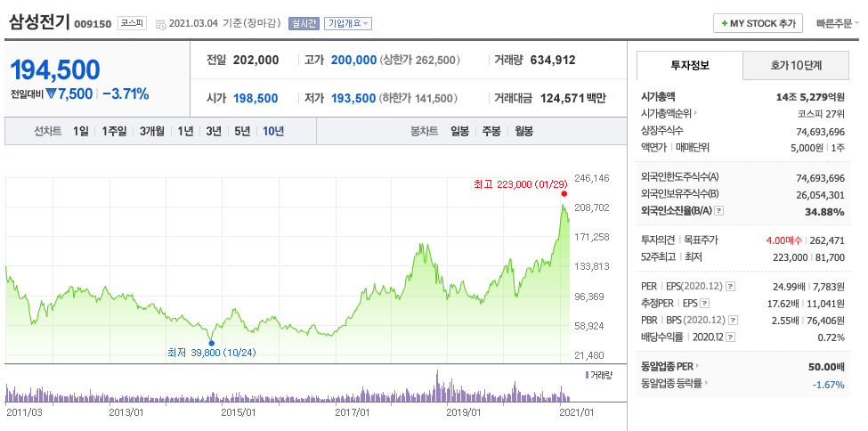This screenshot has height=431, width=868.
Task: Click the stock code 009150
Action: [x=93, y=24]
